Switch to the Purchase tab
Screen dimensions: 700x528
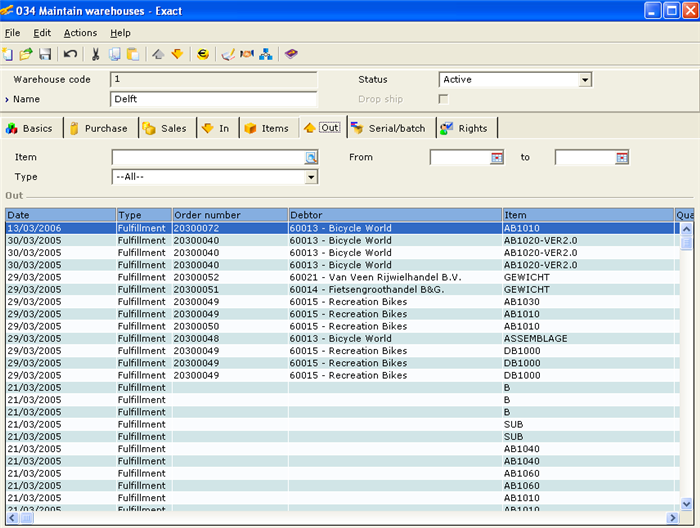tap(99, 129)
